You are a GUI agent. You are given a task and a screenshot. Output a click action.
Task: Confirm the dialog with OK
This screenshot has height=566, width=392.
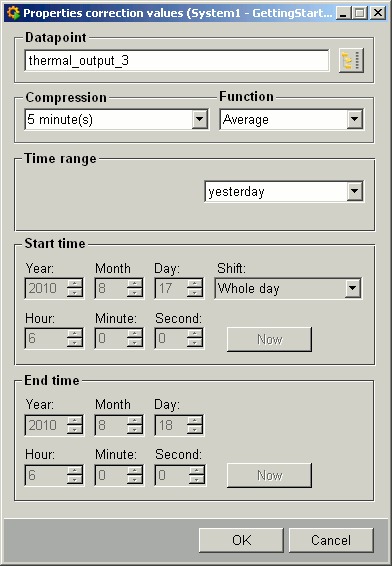(241, 540)
